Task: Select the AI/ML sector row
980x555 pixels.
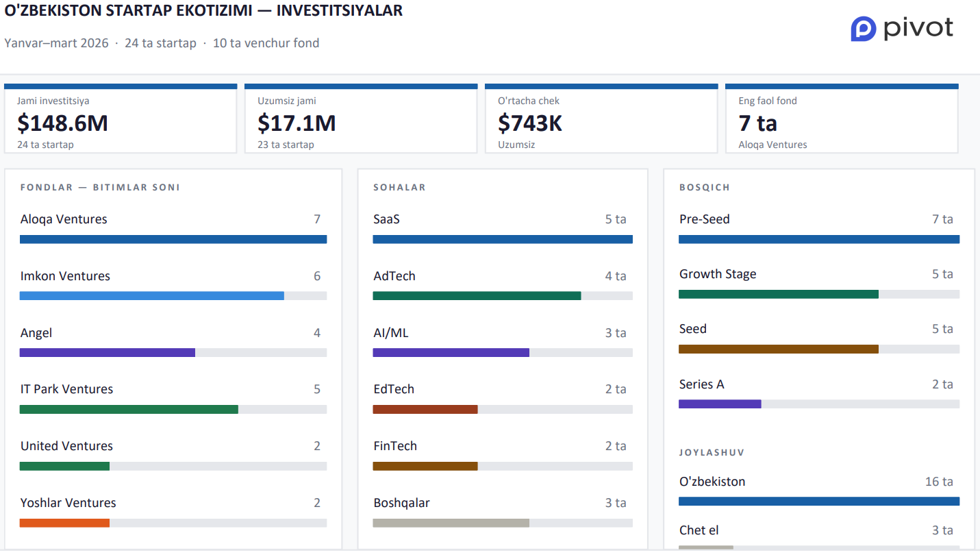Action: 391,333
